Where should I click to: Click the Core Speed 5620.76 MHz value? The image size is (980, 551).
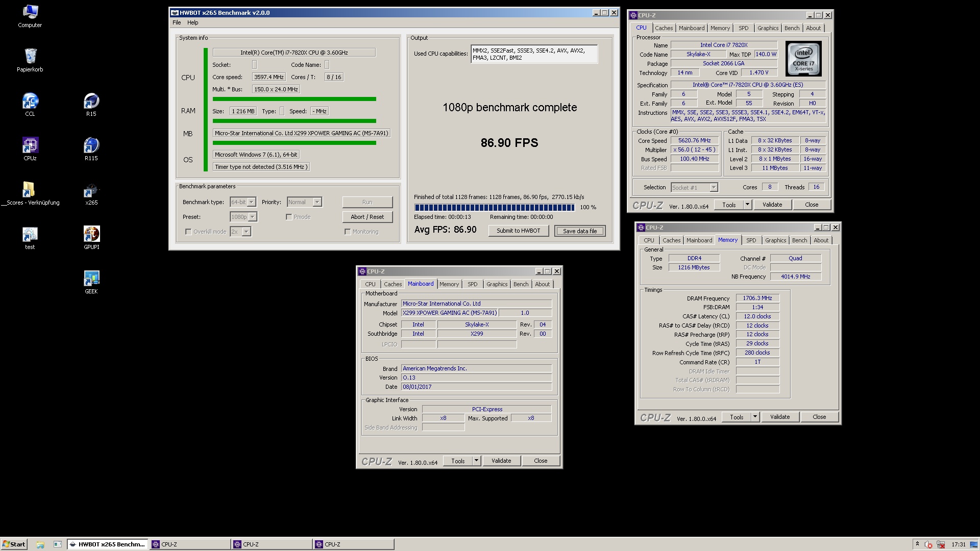click(694, 140)
